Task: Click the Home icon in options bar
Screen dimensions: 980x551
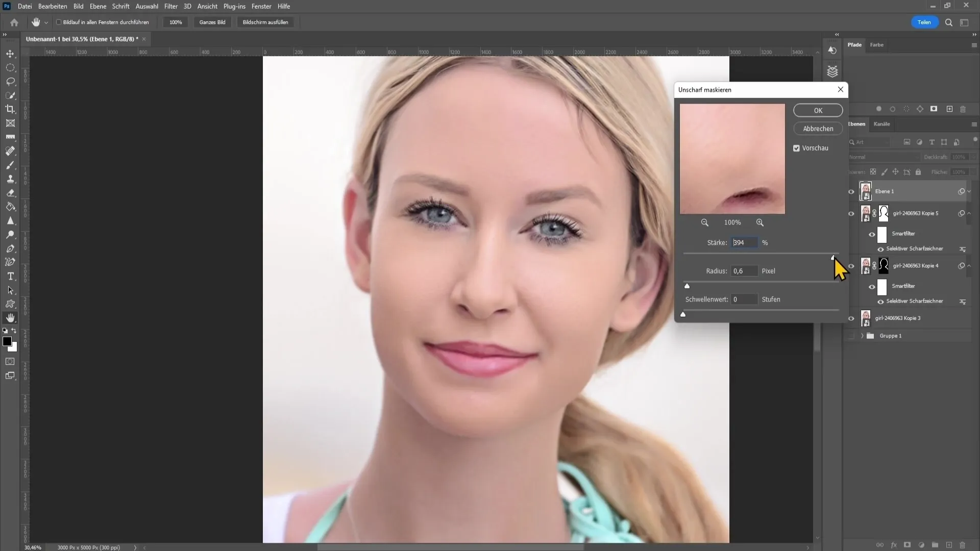Action: [x=14, y=22]
